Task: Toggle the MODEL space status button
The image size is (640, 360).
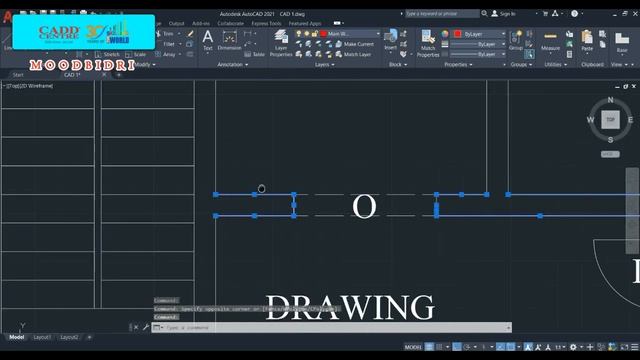Action: click(413, 347)
